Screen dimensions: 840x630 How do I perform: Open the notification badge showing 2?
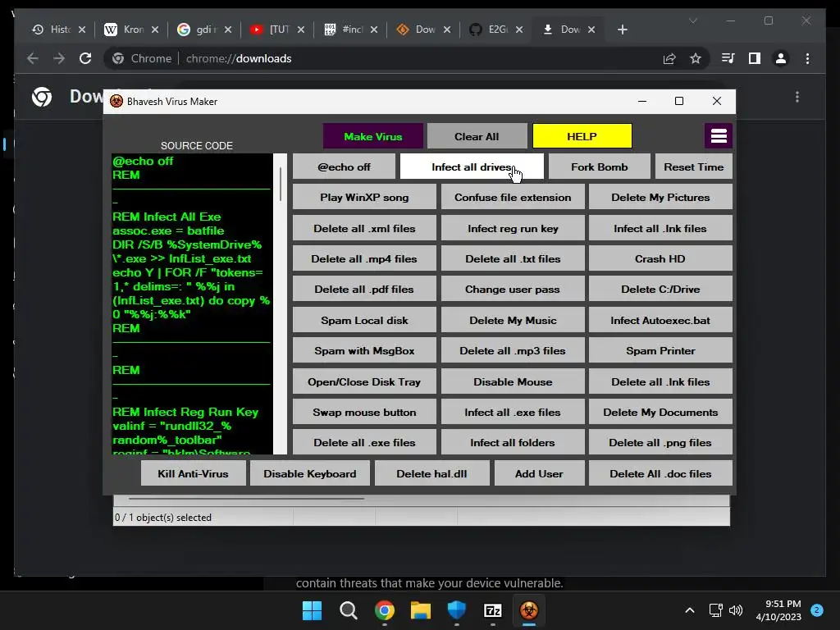817,609
